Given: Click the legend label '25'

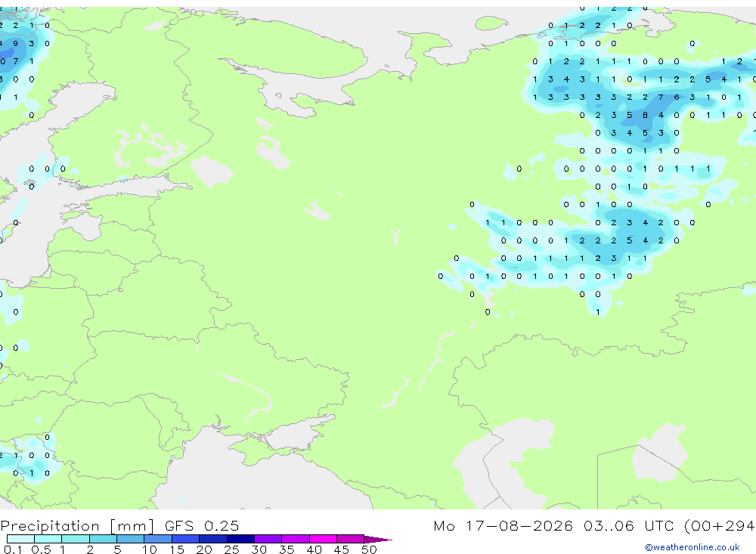Looking at the screenshot, I should [x=231, y=549].
